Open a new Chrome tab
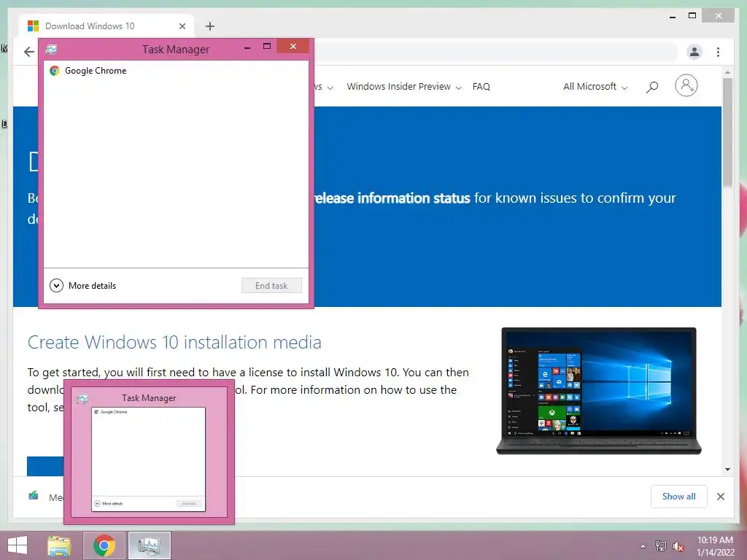 [x=210, y=26]
